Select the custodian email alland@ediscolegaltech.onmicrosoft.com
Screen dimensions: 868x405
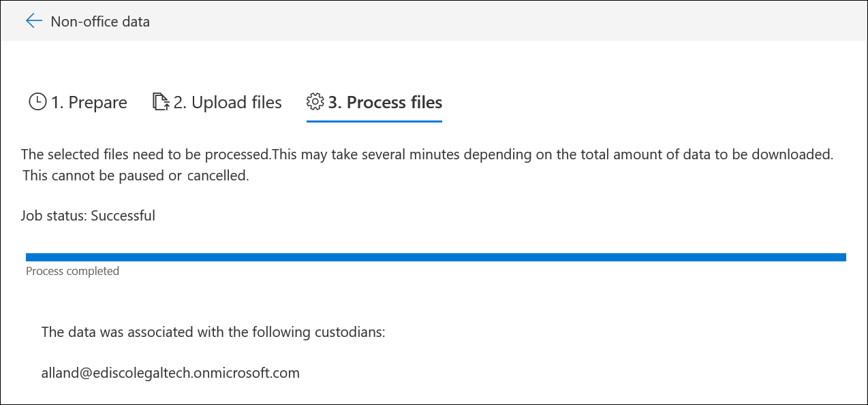coord(170,372)
